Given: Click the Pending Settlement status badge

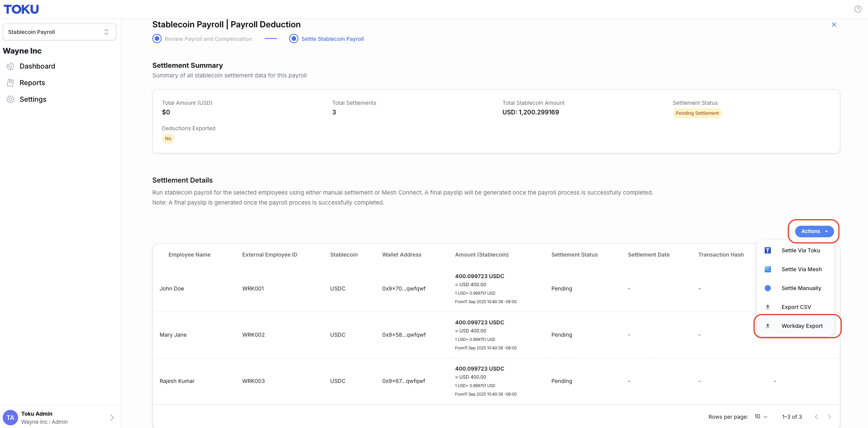Looking at the screenshot, I should pos(697,113).
